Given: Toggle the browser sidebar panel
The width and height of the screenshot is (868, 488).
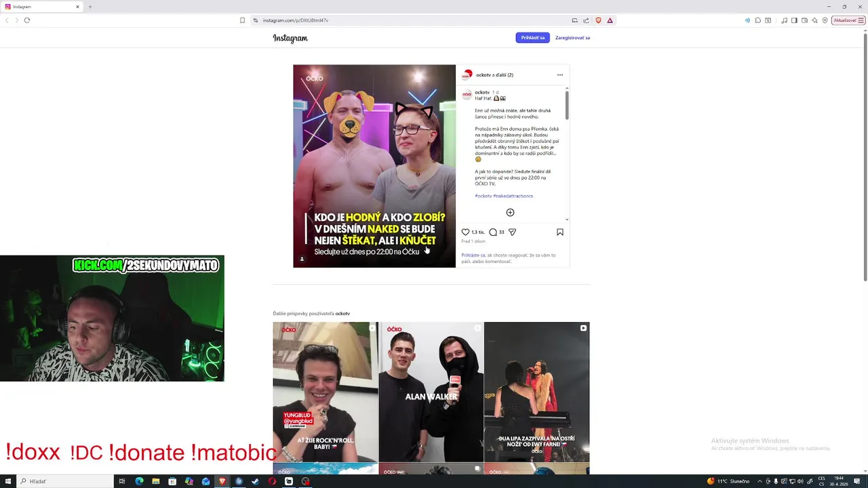Looking at the screenshot, I should (794, 20).
